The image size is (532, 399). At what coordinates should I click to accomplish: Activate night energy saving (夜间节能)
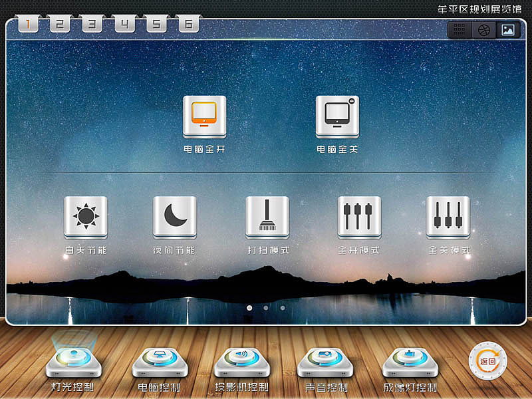tap(174, 217)
